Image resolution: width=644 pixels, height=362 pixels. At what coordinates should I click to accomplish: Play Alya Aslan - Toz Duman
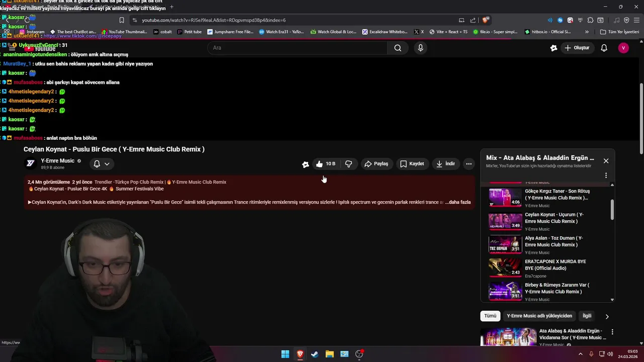tap(548, 244)
